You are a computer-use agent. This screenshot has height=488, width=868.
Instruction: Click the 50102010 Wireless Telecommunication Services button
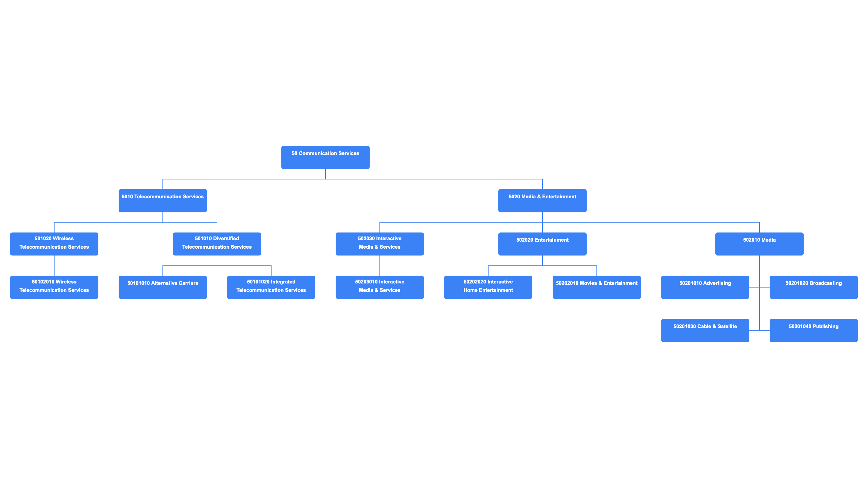tap(54, 286)
